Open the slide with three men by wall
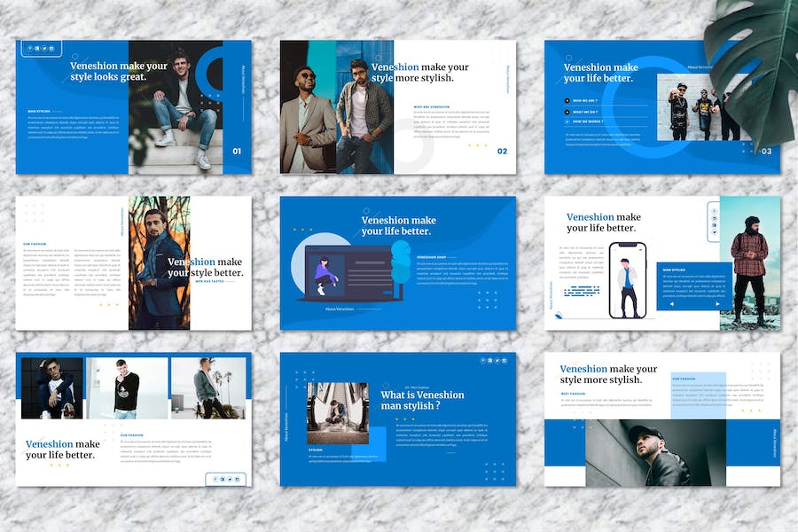Viewport: 798px width, 532px height. point(698,106)
